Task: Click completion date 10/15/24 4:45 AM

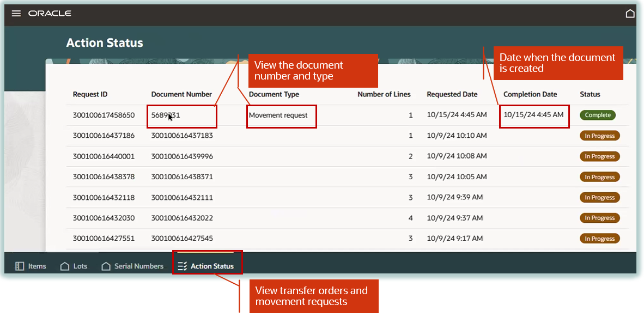Action: [533, 115]
